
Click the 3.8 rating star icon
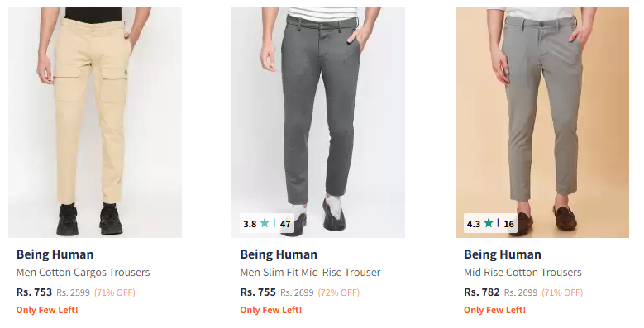[x=265, y=223]
